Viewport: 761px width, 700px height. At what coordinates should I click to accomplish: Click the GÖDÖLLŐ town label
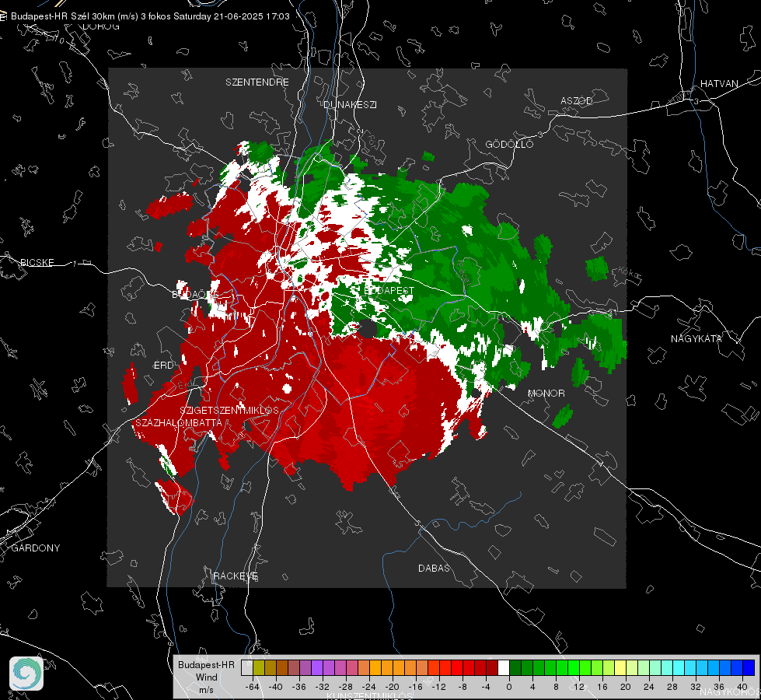click(x=510, y=144)
